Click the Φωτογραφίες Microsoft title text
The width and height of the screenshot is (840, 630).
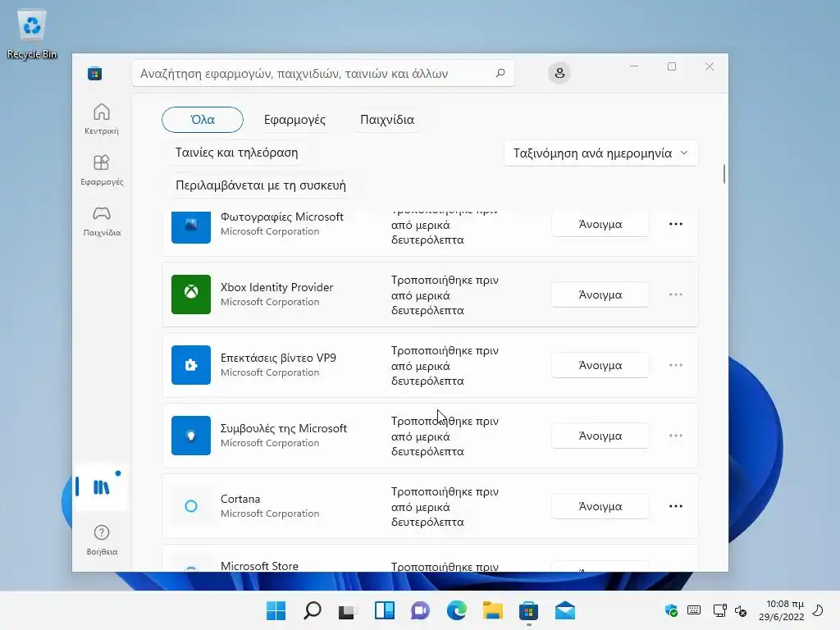pos(282,217)
